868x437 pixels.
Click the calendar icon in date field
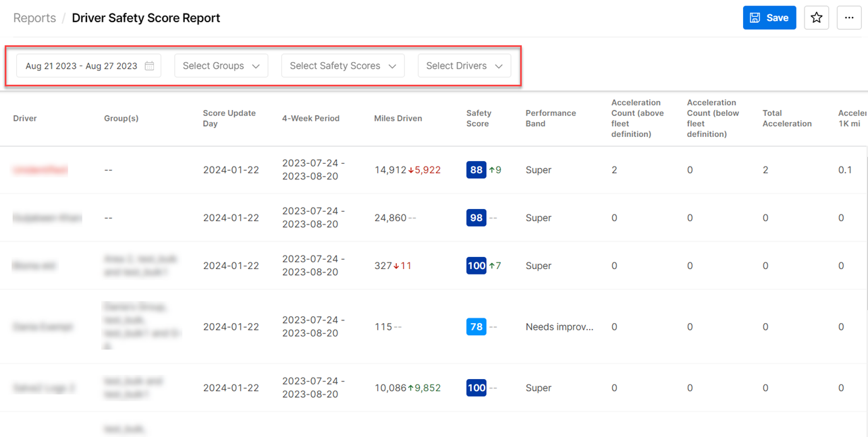[x=149, y=66]
